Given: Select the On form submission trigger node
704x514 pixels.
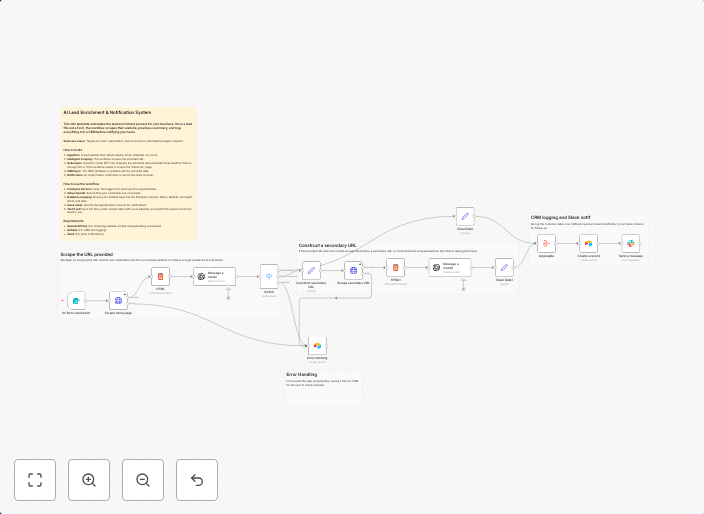Looking at the screenshot, I should [x=76, y=300].
